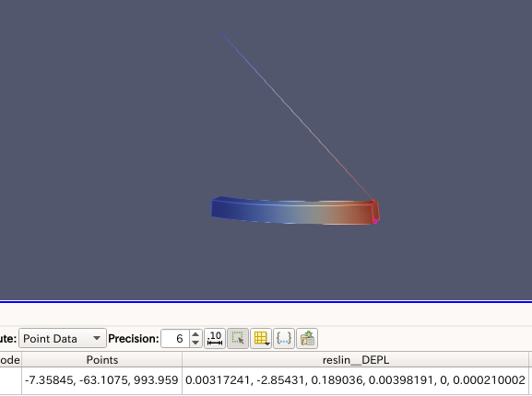Toggle cell connectivity curly braces icon

(284, 338)
